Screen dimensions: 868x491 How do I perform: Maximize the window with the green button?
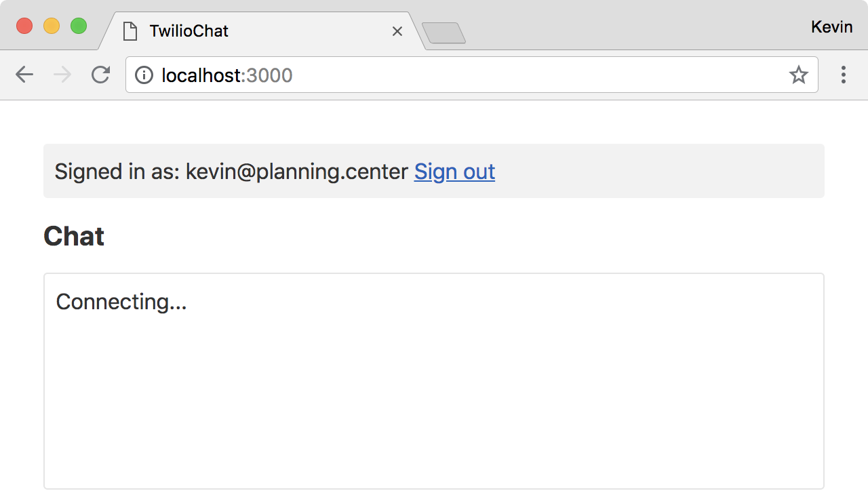79,26
